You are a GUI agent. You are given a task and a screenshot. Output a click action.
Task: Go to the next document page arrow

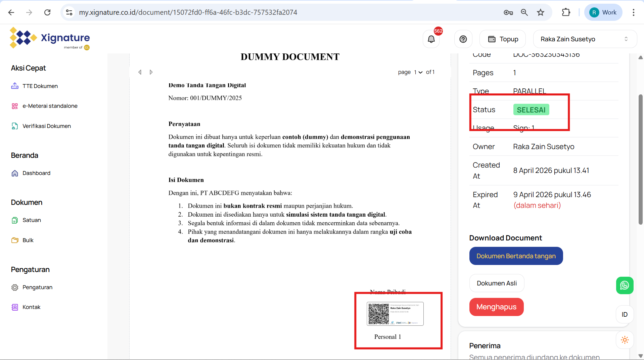[x=151, y=72]
